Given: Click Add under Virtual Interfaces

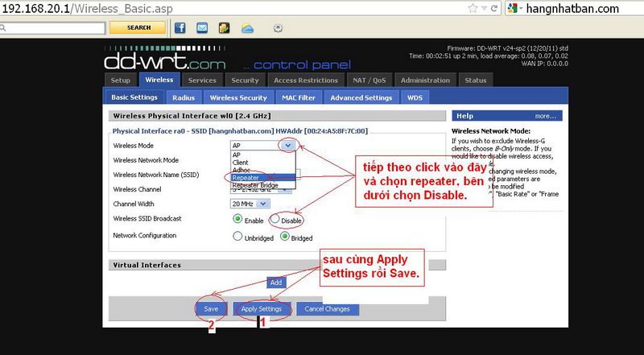Looking at the screenshot, I should click(276, 283).
